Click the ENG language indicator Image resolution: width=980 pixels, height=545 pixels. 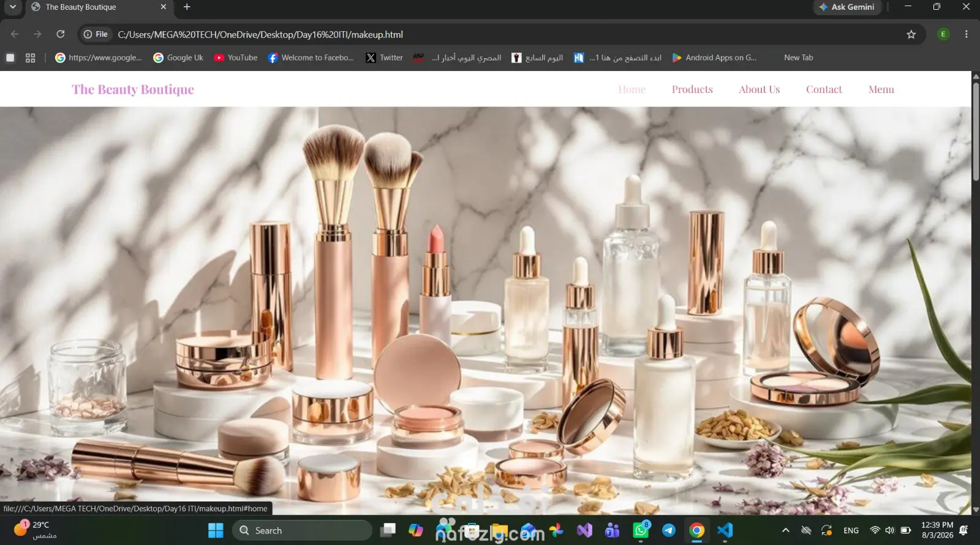tap(851, 530)
